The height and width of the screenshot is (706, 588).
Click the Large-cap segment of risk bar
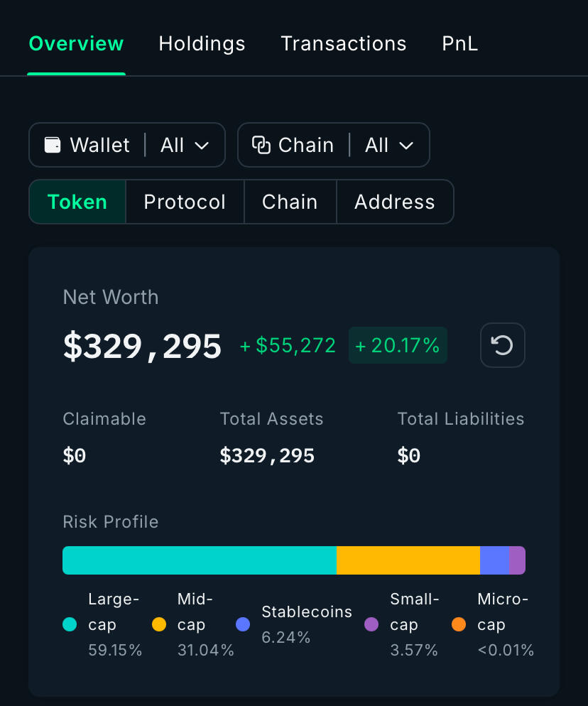click(199, 560)
